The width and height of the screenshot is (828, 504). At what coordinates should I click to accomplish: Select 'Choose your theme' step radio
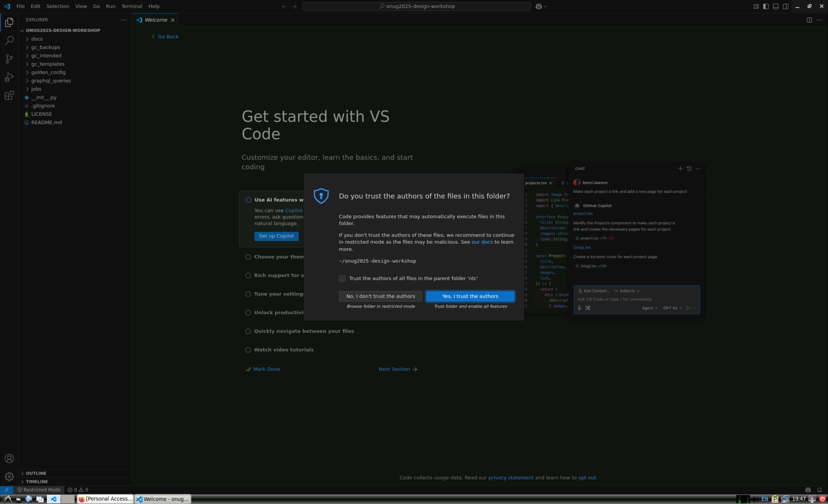click(248, 257)
